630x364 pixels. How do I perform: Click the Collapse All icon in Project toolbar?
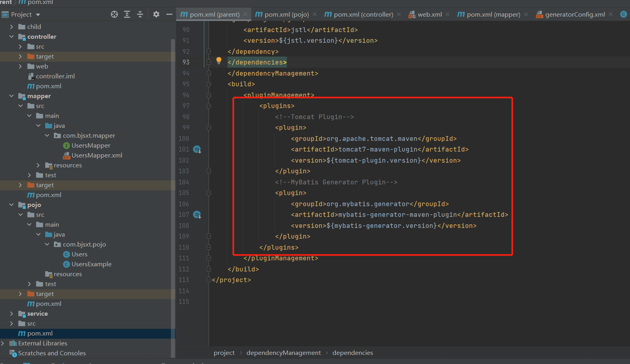point(140,14)
